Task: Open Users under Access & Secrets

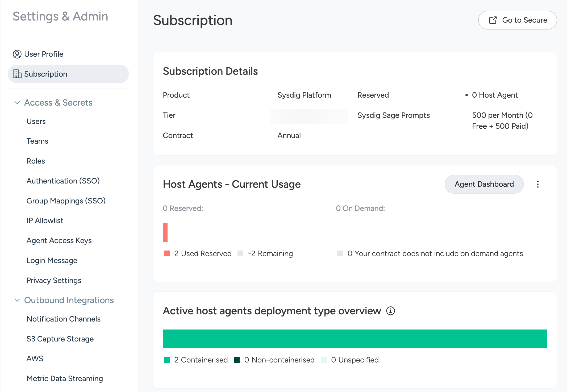Action: click(x=36, y=121)
